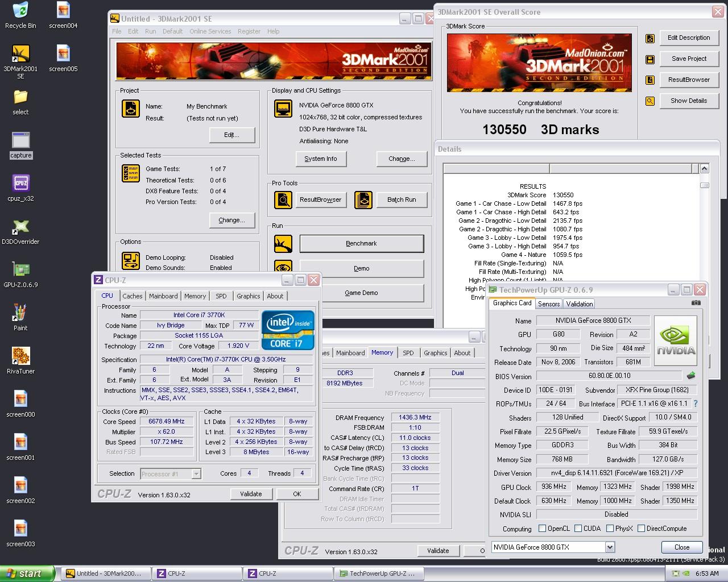
Task: Open the Recycle Bin desktop icon
Action: [20, 15]
